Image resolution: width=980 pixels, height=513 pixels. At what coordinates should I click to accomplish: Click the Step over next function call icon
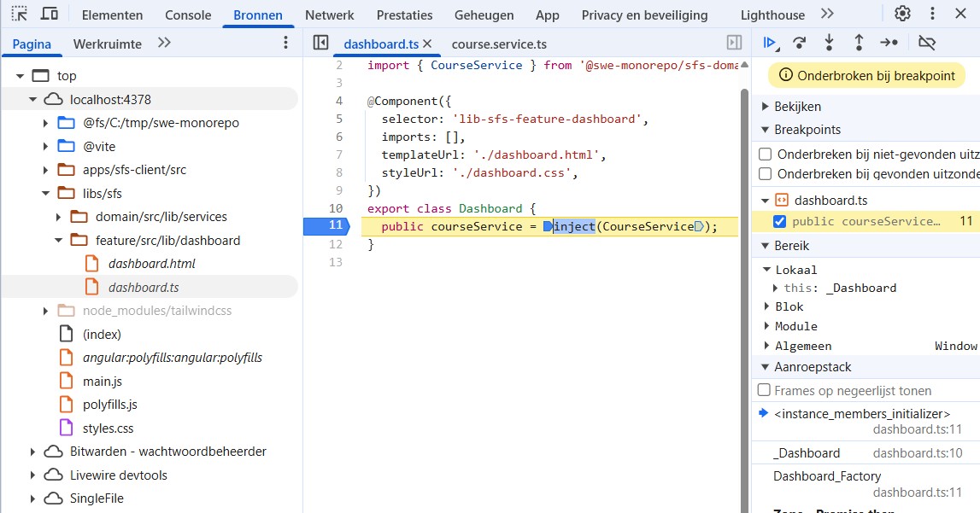[797, 41]
